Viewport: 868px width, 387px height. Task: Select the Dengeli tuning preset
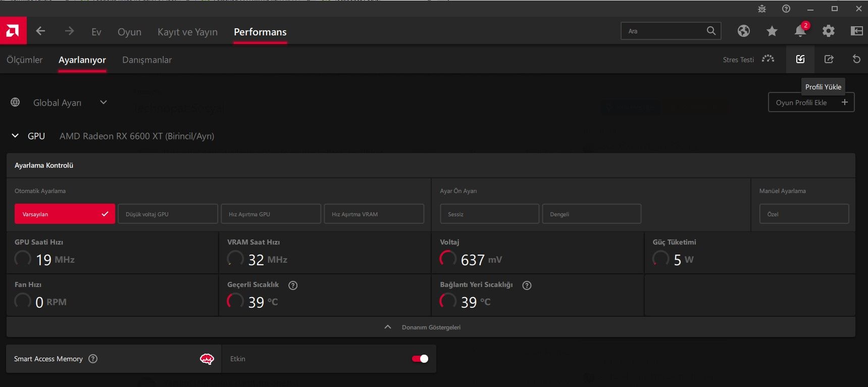point(592,214)
